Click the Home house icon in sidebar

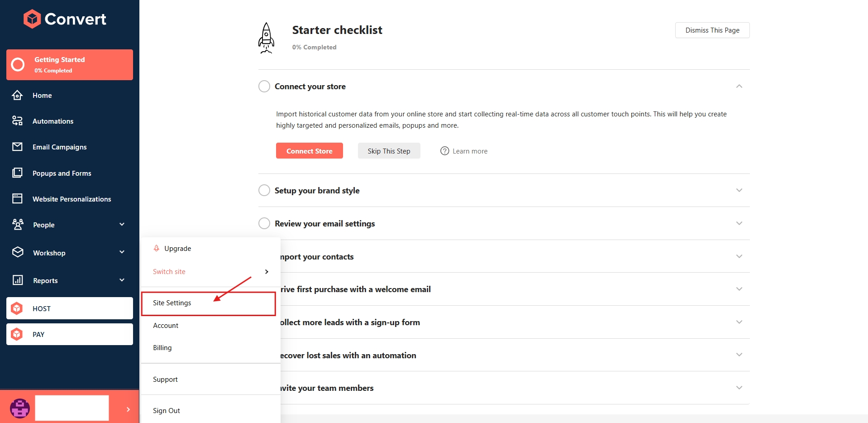coord(17,95)
